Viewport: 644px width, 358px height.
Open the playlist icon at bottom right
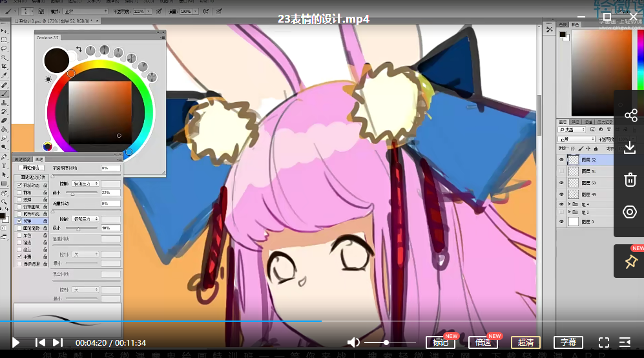pos(625,342)
